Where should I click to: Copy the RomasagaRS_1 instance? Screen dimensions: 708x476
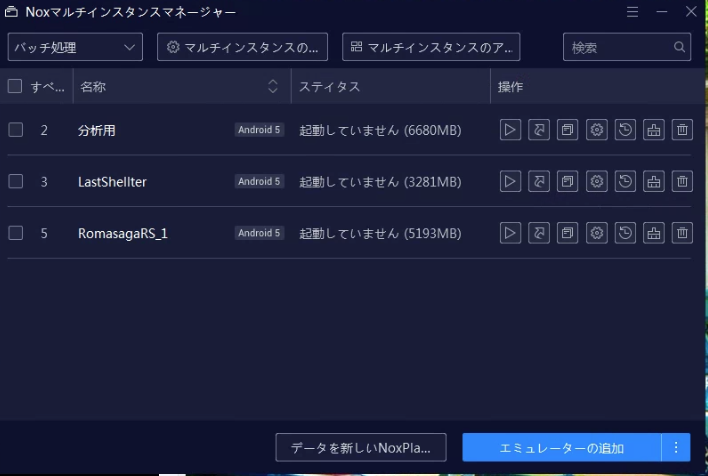(x=568, y=233)
